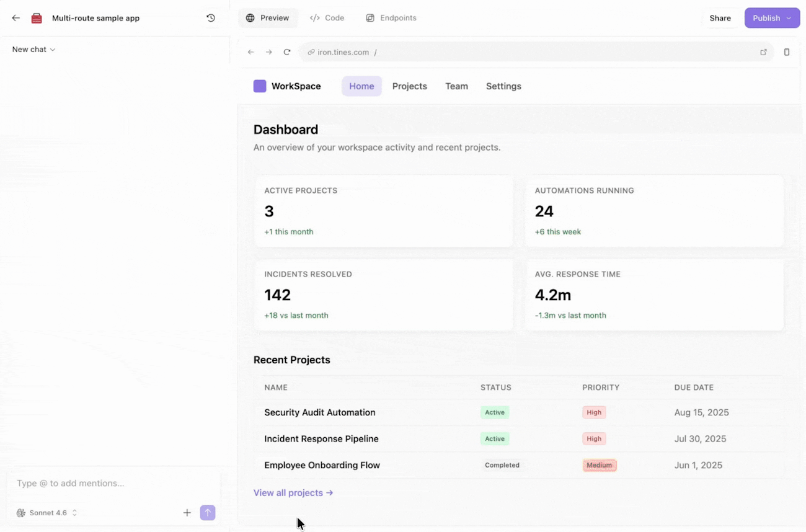
Task: Switch to the Code tab
Action: point(327,18)
